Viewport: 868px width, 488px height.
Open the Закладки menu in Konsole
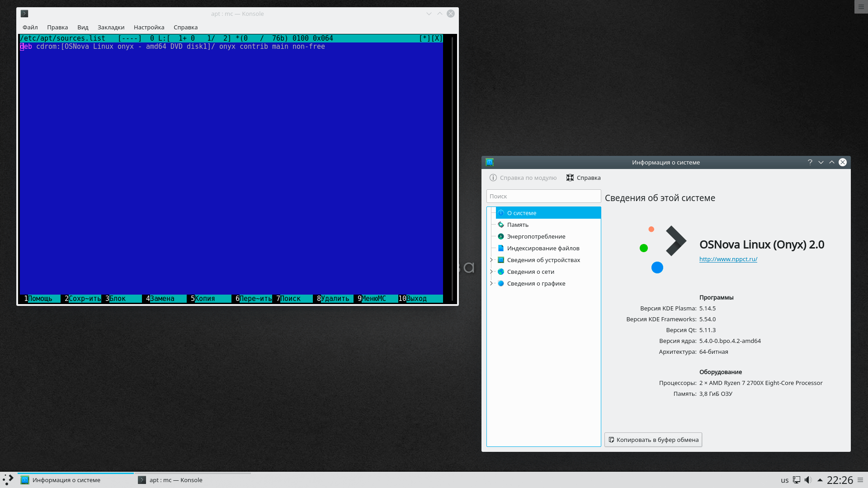tap(111, 27)
